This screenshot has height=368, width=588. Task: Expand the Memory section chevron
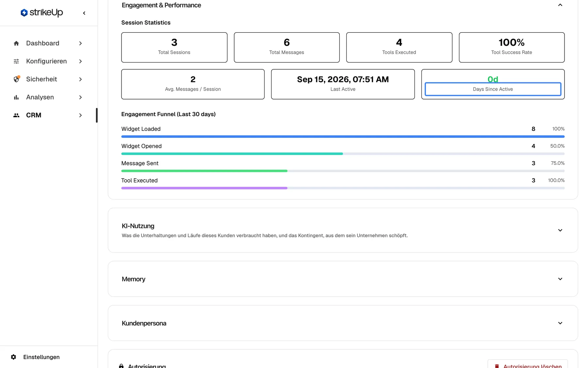[x=560, y=279]
